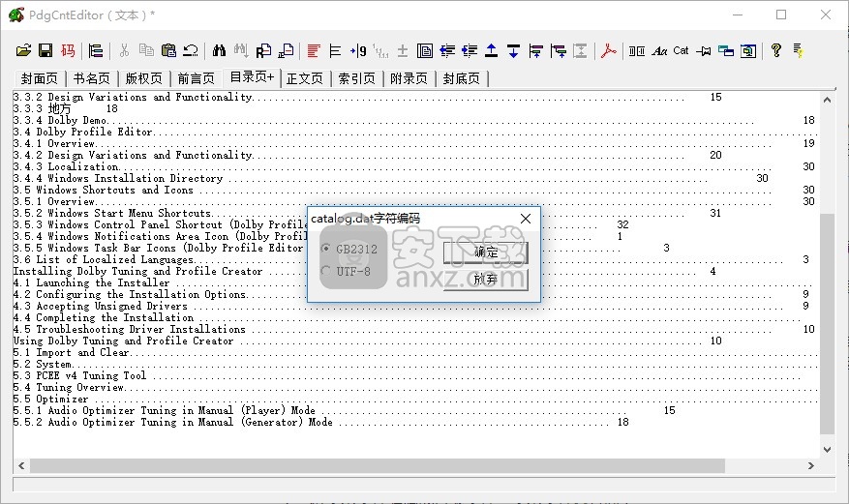Switch to the 封面页 tab
The height and width of the screenshot is (504, 849).
pos(39,79)
